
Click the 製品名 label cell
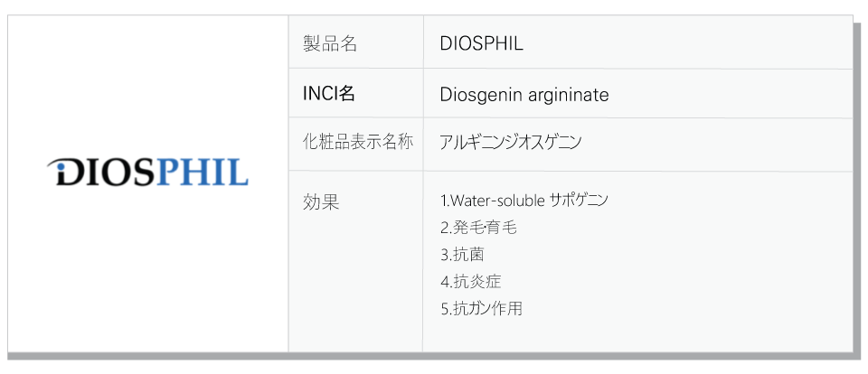[x=356, y=42]
